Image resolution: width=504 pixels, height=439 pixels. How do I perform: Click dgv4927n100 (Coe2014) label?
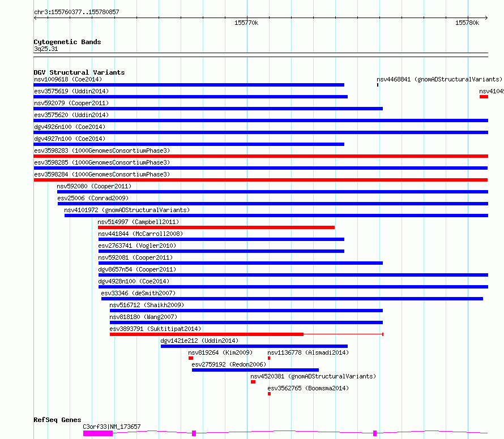[x=70, y=139]
